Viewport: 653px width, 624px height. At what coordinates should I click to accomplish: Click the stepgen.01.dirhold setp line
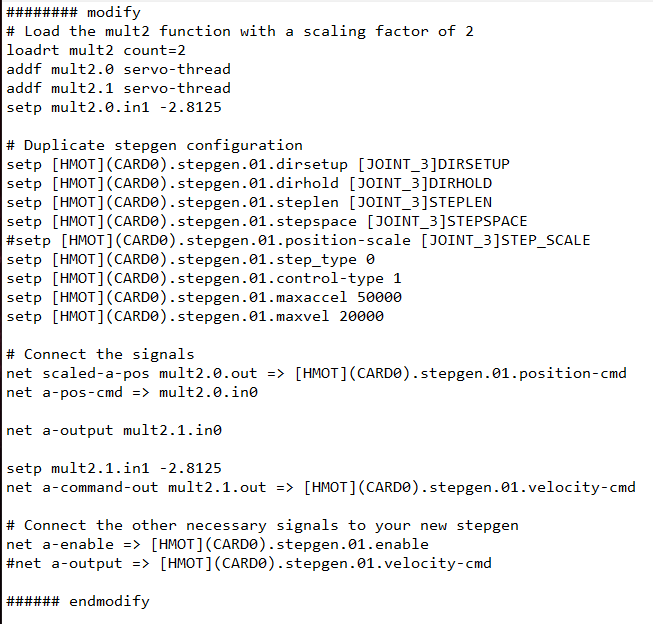click(249, 183)
